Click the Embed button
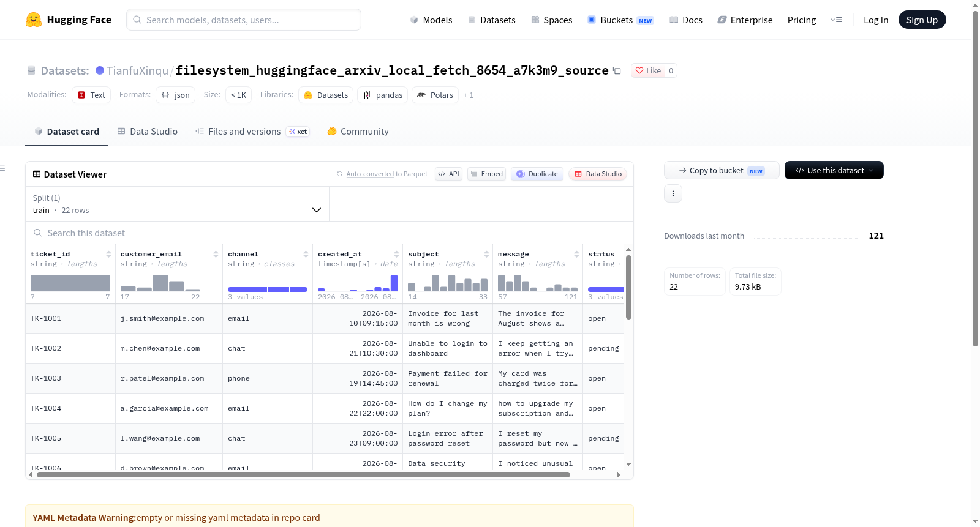The image size is (980, 527). [x=486, y=174]
